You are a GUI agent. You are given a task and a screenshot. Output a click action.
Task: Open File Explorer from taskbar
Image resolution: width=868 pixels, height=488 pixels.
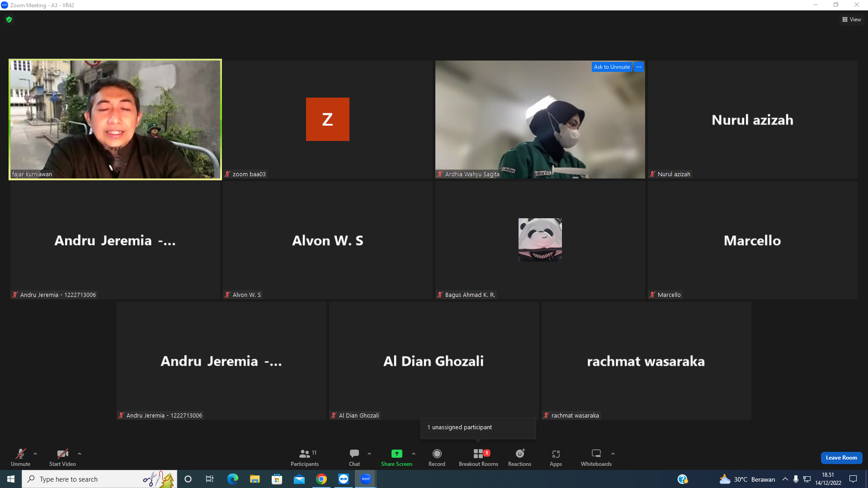tap(255, 479)
